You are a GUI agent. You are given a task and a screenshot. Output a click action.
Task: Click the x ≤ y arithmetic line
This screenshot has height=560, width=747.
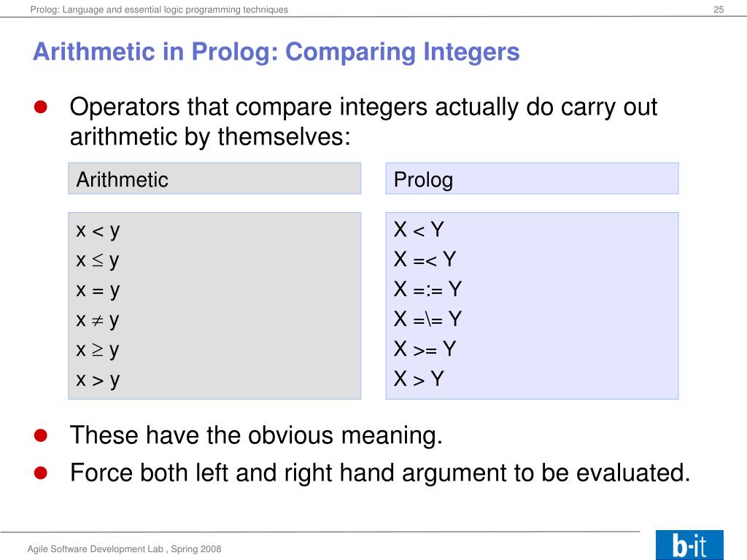point(98,260)
